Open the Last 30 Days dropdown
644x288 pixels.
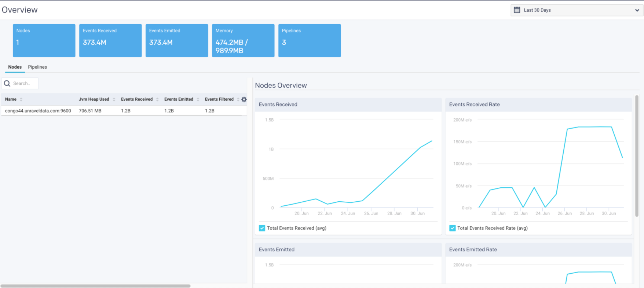pos(577,10)
